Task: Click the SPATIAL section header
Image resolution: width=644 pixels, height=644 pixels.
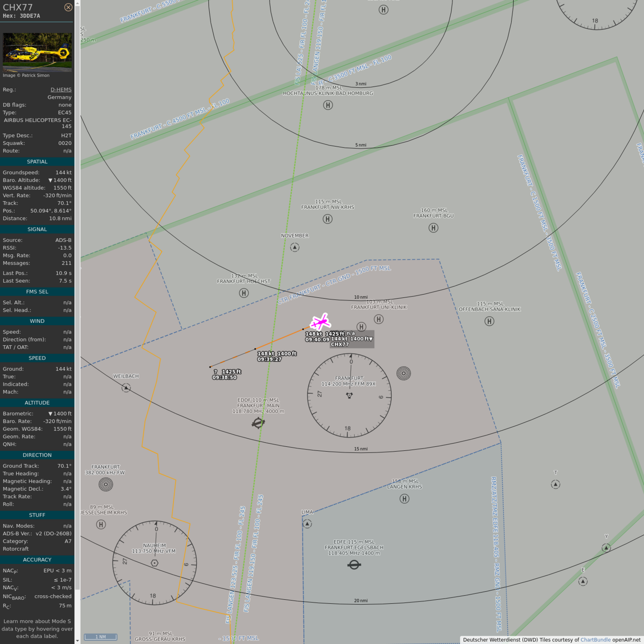Action: [37, 161]
